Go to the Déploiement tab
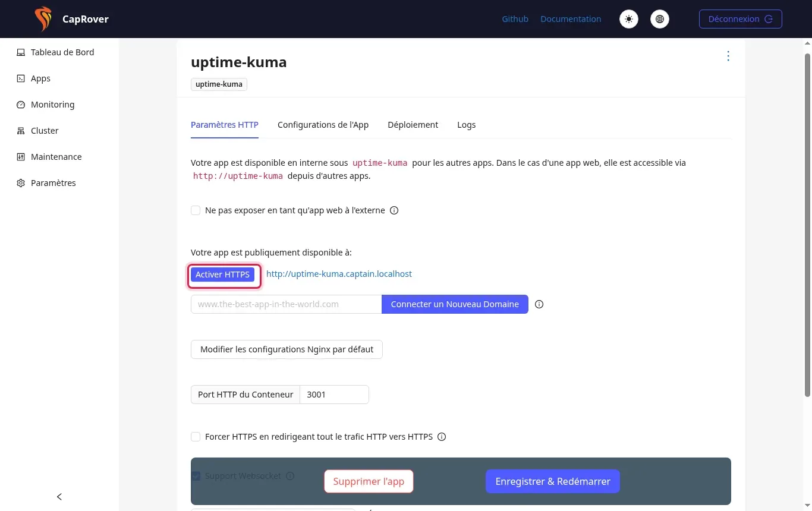This screenshot has height=511, width=812. pos(413,125)
